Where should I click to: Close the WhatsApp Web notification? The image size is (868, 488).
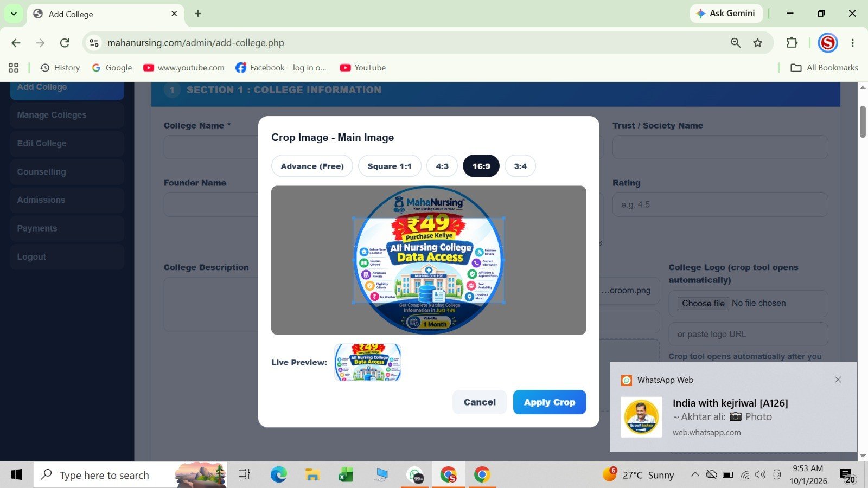(838, 380)
